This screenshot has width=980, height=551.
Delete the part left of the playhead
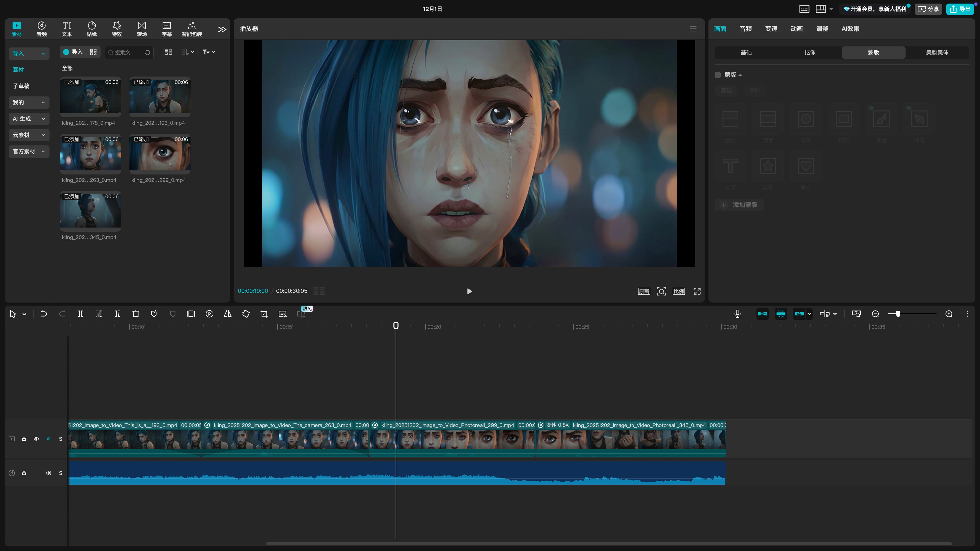click(99, 314)
